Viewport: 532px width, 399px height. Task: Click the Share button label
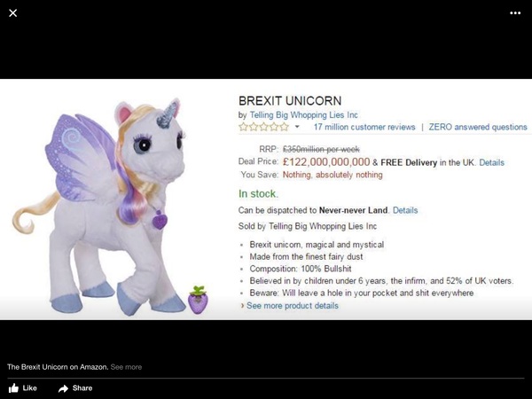pos(82,388)
